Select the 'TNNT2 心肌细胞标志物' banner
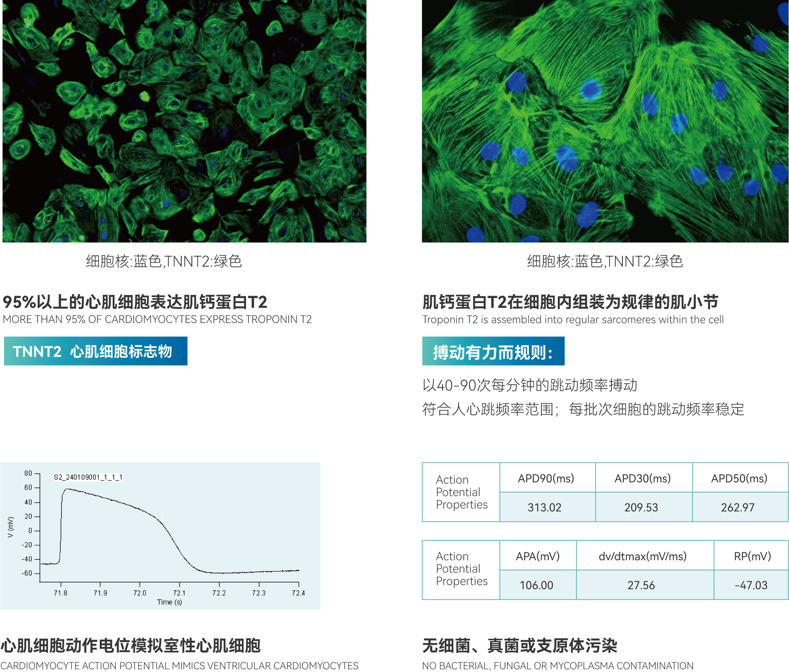The image size is (789, 672). (x=95, y=351)
